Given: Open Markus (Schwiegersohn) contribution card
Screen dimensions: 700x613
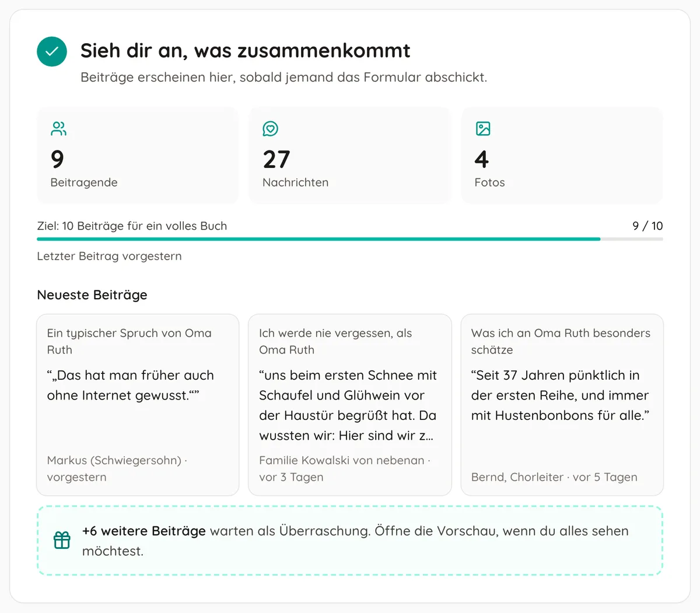Looking at the screenshot, I should 138,405.
